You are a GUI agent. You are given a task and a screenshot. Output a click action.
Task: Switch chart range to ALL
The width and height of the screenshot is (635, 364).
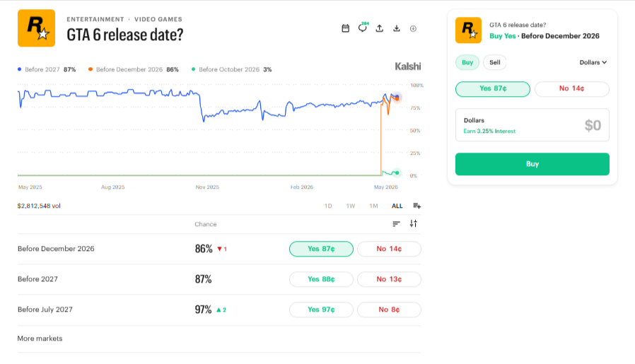coord(397,206)
